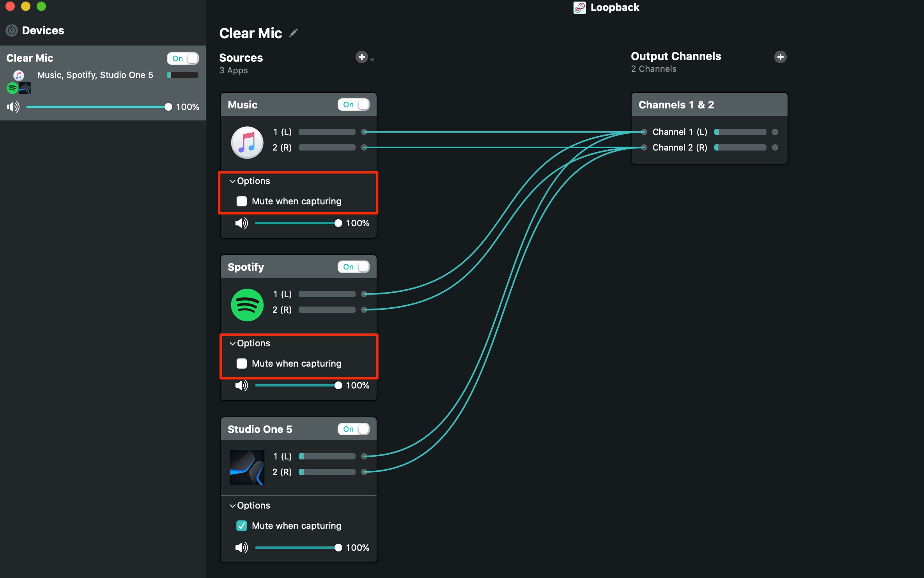The height and width of the screenshot is (578, 924).
Task: Click the '2 Channels' label under Output Channels
Action: (x=654, y=69)
